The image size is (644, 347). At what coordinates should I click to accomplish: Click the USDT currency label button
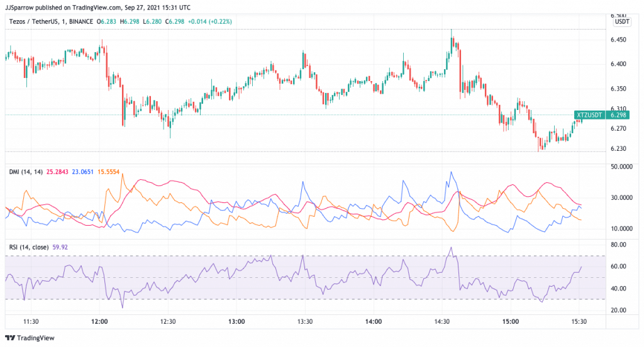click(622, 22)
